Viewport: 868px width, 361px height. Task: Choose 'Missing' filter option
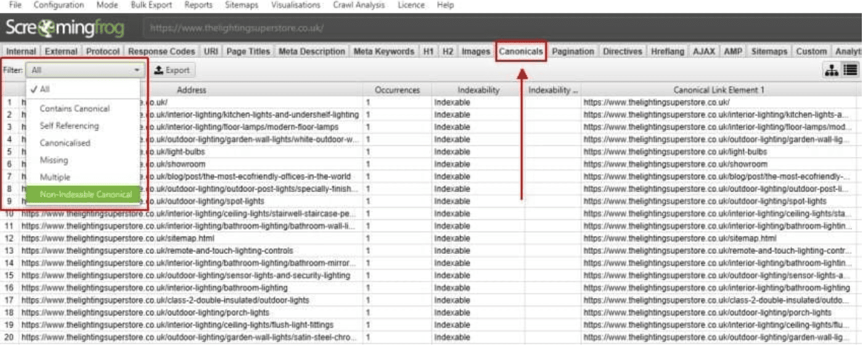pos(83,160)
